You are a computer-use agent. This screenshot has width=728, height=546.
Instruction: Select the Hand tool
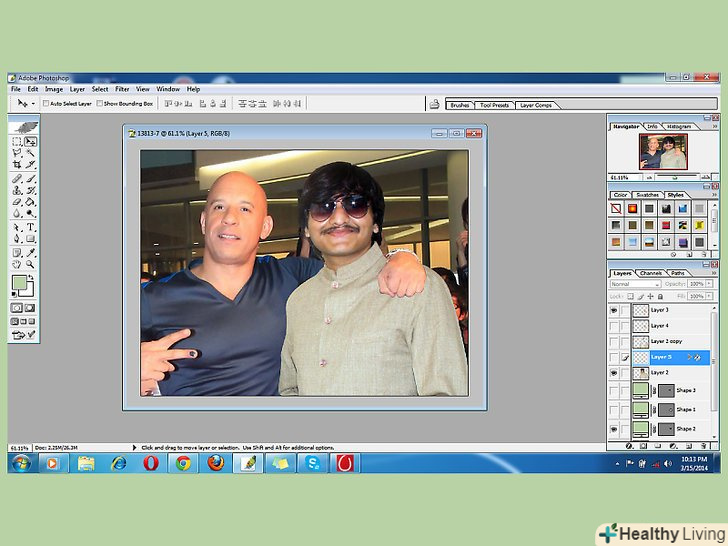point(17,264)
